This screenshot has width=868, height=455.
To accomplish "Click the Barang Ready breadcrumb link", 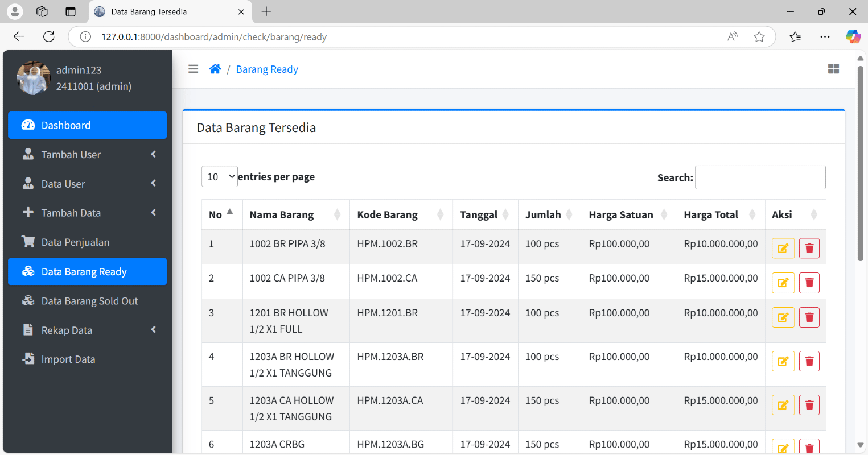I will tap(267, 69).
